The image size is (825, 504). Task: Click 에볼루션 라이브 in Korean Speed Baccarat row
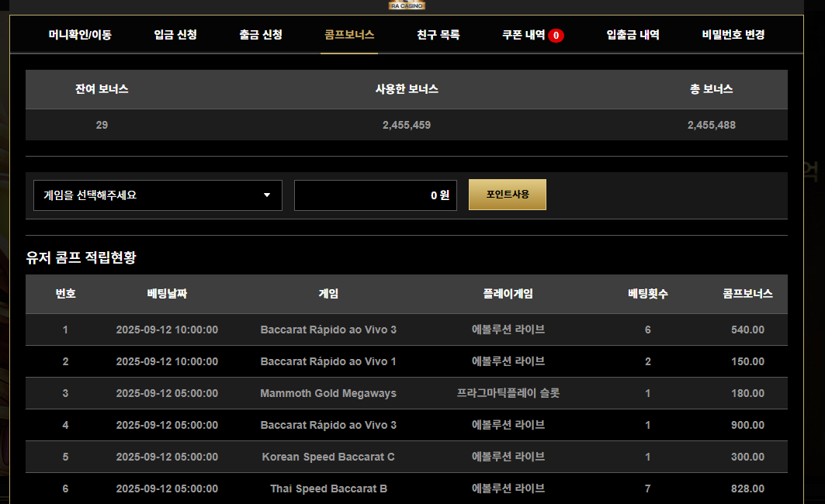pyautogui.click(x=508, y=457)
